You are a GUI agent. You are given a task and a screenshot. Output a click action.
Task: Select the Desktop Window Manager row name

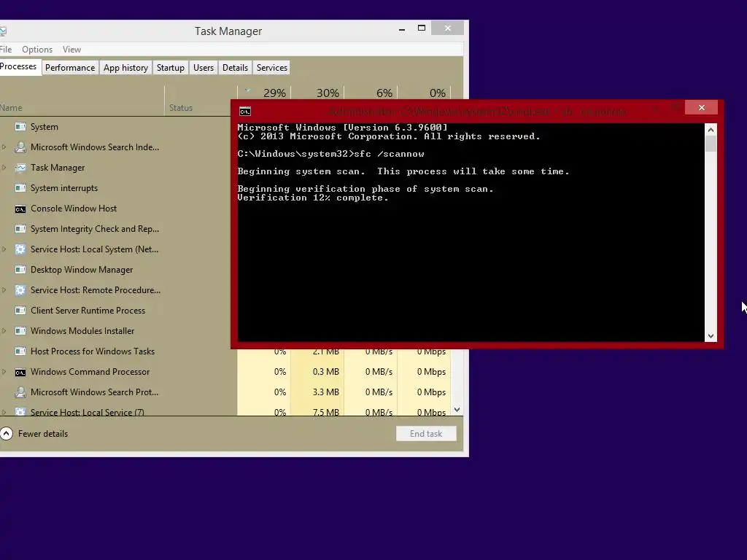(82, 270)
